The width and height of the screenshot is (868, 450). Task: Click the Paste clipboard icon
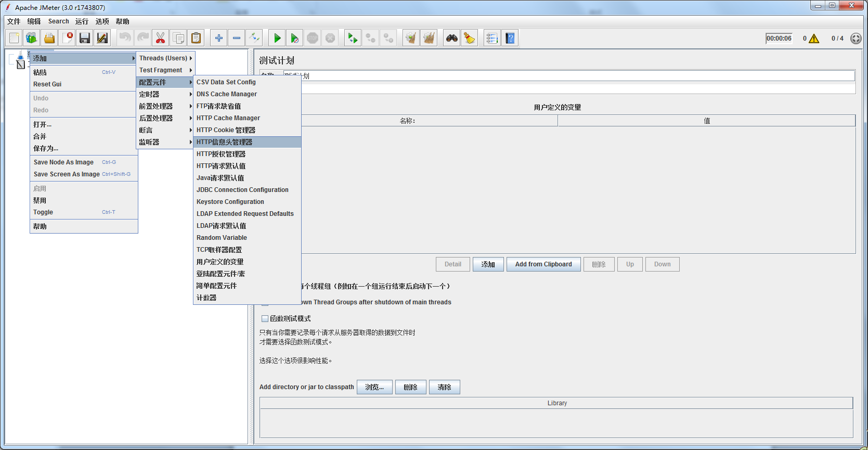click(196, 38)
